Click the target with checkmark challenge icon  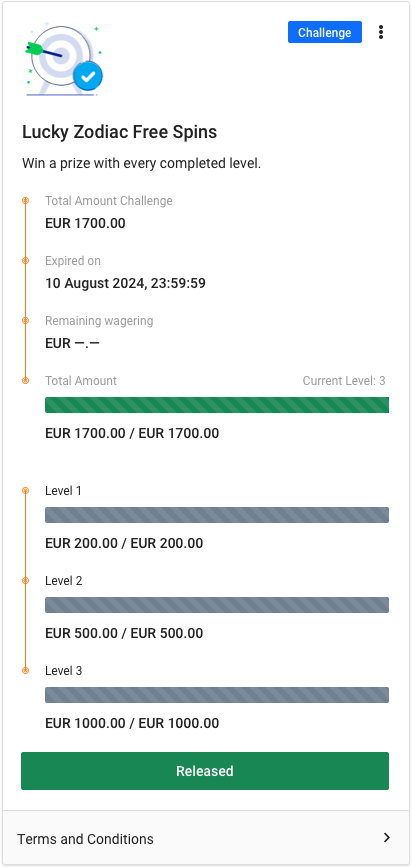click(x=63, y=59)
